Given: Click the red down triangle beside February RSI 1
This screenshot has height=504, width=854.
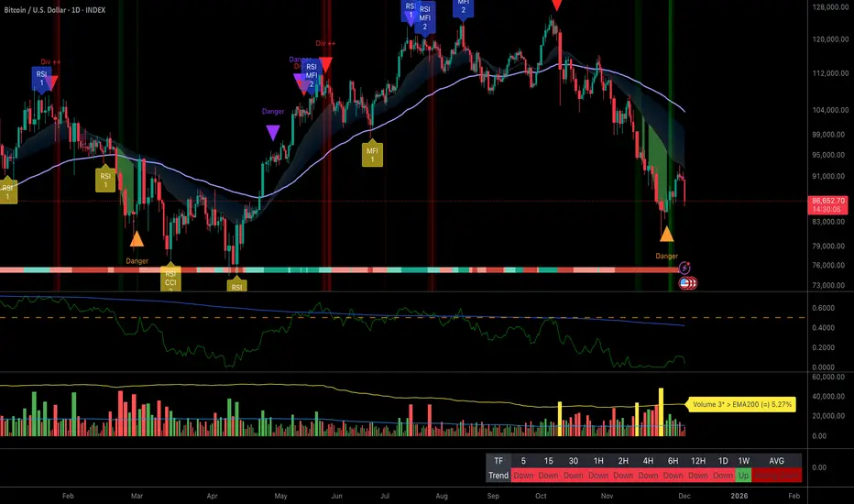Looking at the screenshot, I should [x=51, y=82].
